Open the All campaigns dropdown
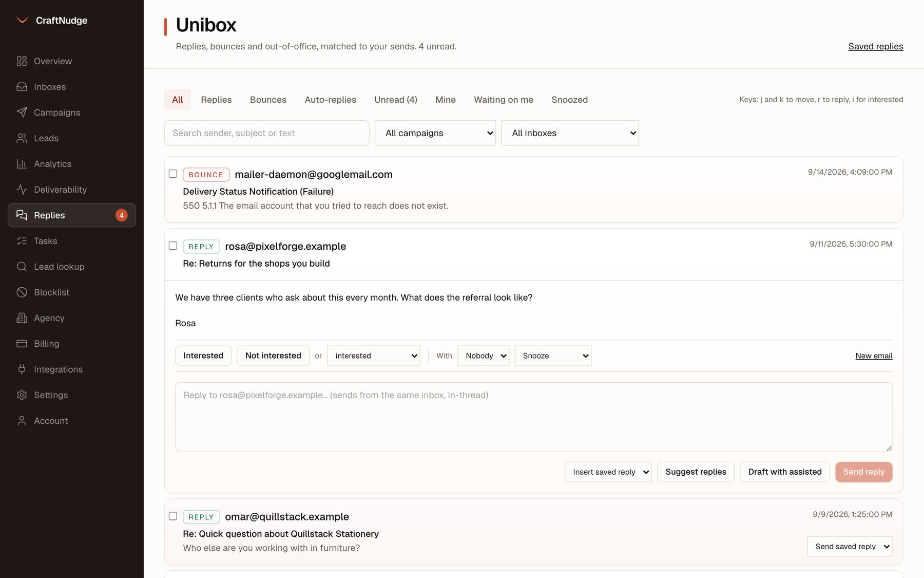Screen dimensions: 924x578 (x=435, y=133)
